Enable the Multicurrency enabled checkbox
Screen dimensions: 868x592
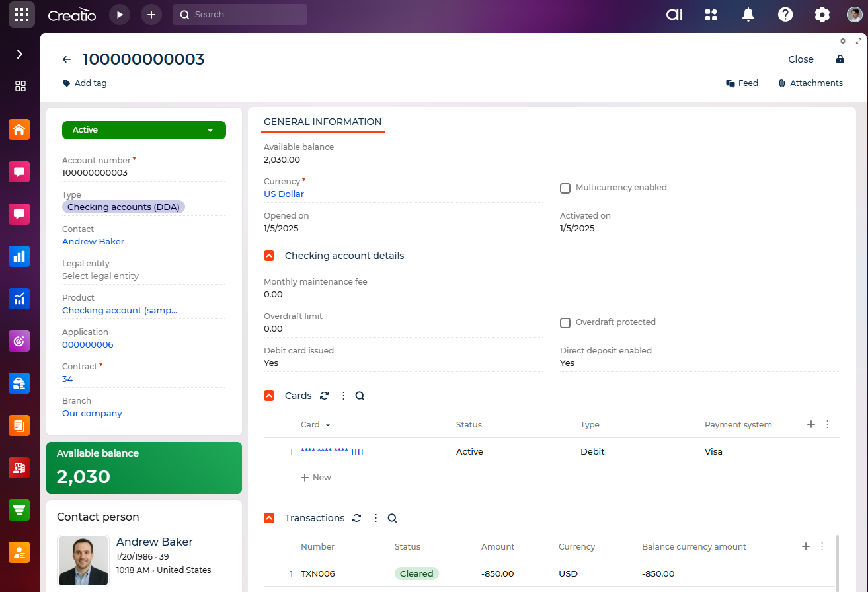565,188
